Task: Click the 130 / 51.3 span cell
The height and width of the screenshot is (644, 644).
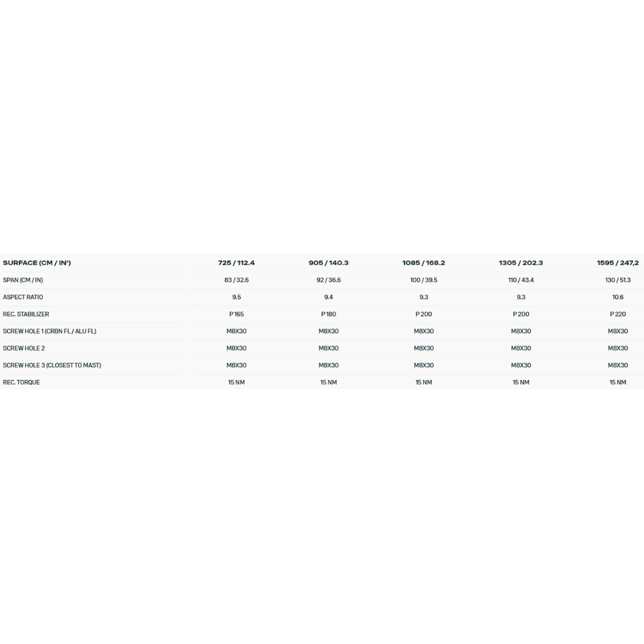Action: click(618, 280)
